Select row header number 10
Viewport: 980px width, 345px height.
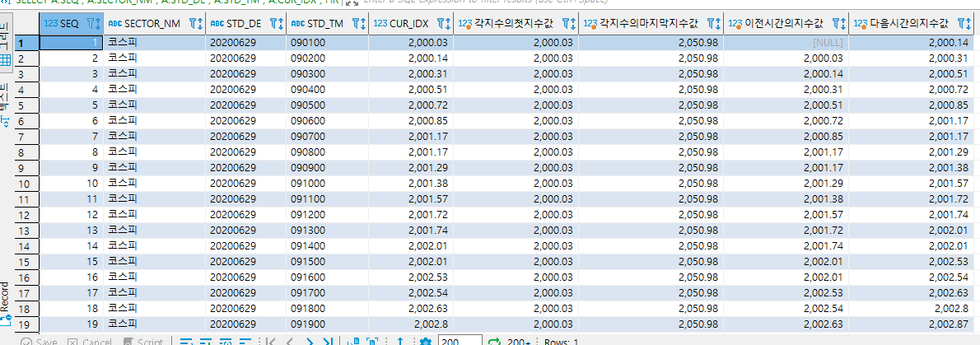[27, 183]
